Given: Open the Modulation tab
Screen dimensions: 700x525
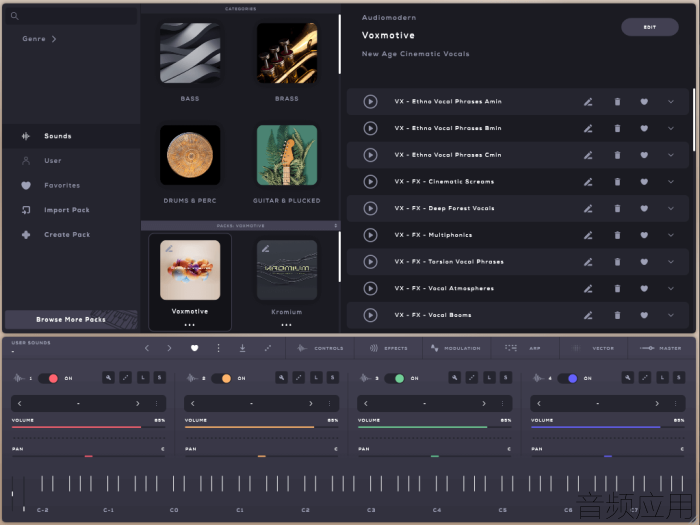Looking at the screenshot, I should 456,348.
